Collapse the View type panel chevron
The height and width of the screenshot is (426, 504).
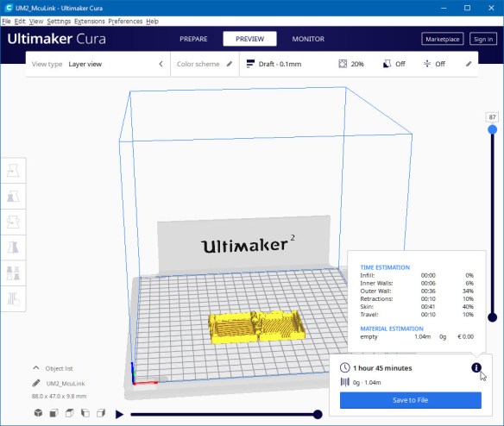161,64
